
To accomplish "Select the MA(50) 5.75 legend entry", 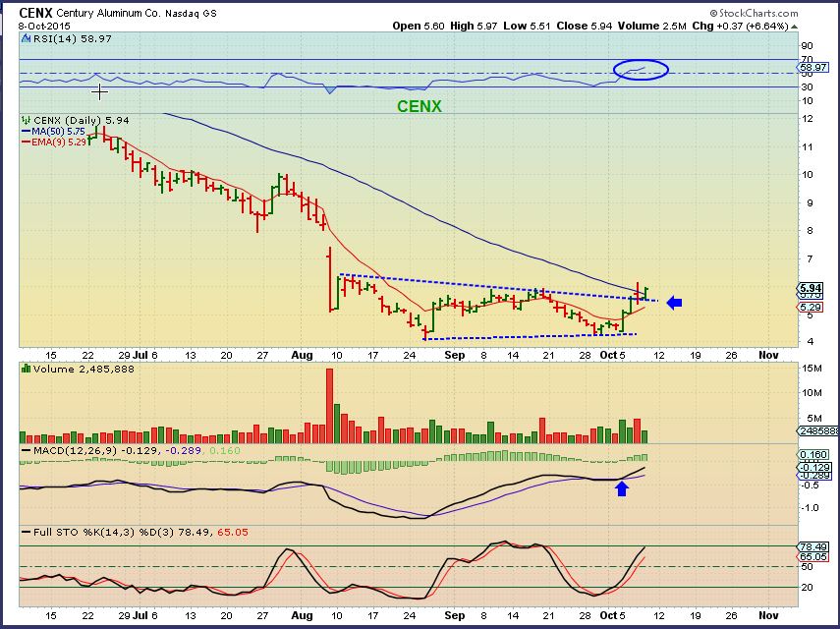I will point(58,132).
